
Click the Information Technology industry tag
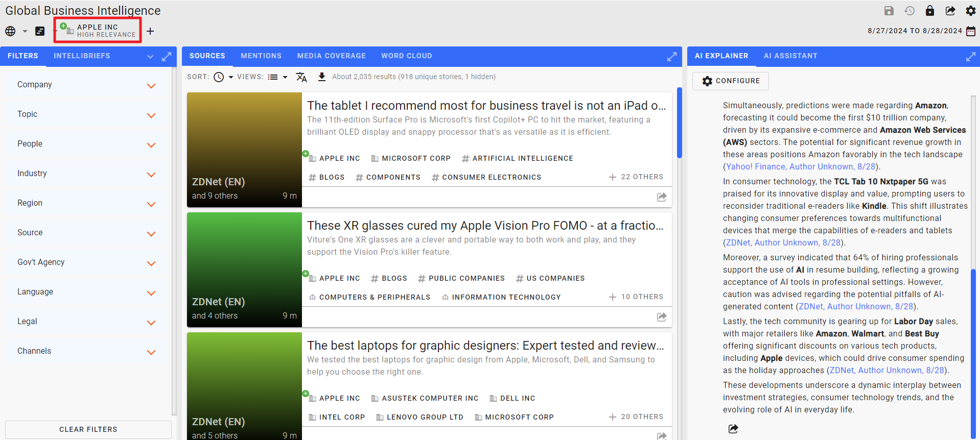(501, 297)
